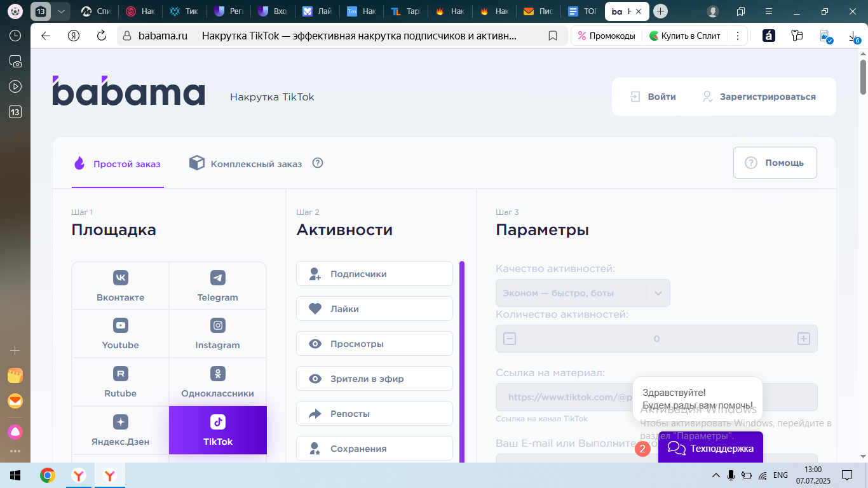
Task: Switch to the browser tab labeled Спи
Action: [97, 11]
